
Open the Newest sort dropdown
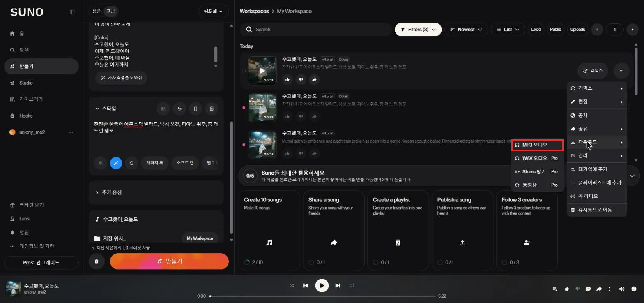pos(466,30)
